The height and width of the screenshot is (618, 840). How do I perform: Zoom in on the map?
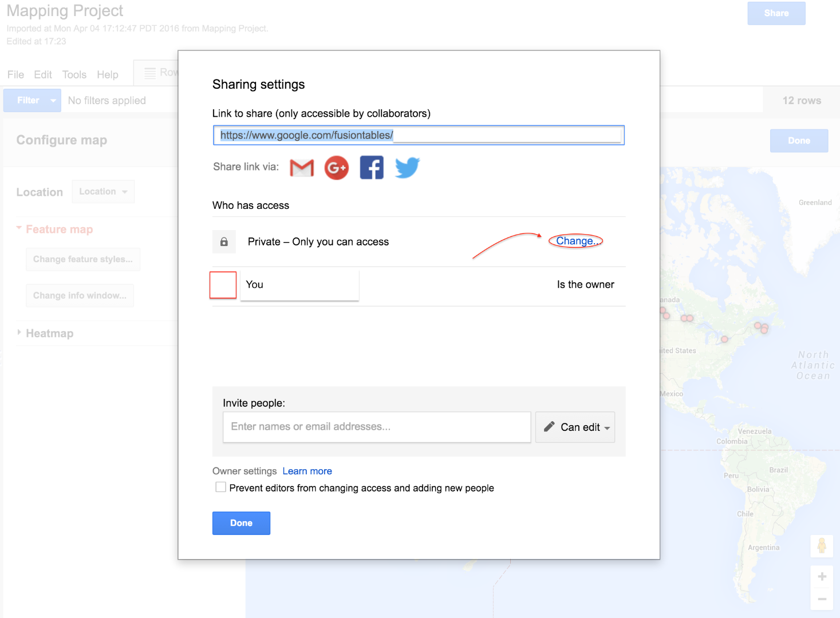[x=822, y=577]
